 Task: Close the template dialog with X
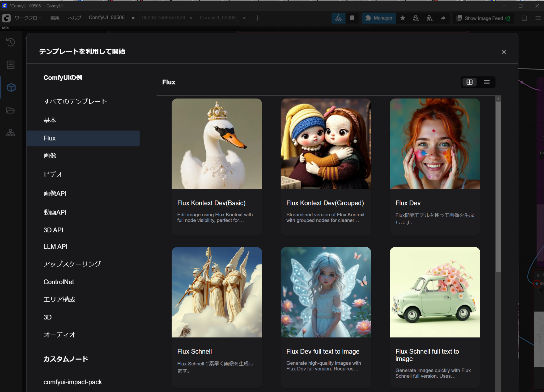tap(504, 52)
